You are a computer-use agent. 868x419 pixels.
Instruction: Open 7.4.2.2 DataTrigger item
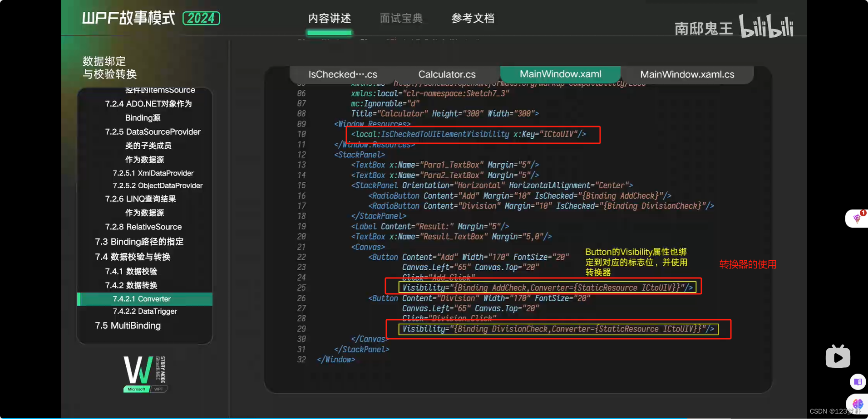click(145, 311)
